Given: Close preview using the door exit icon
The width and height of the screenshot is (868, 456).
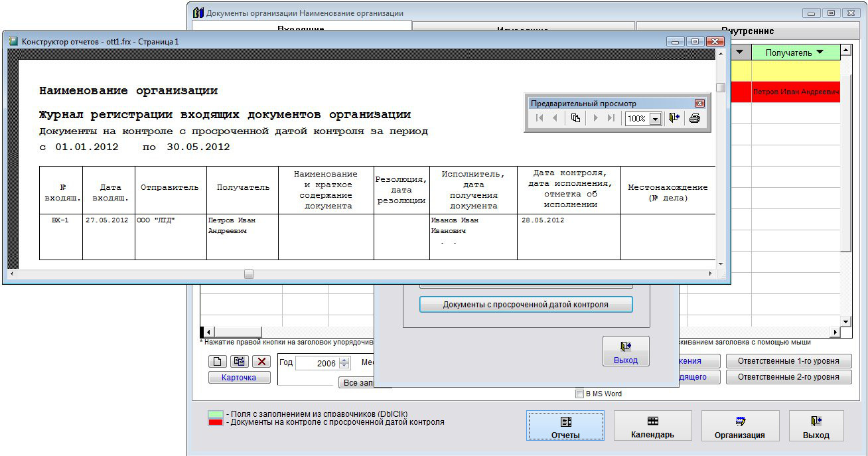Looking at the screenshot, I should [x=674, y=118].
